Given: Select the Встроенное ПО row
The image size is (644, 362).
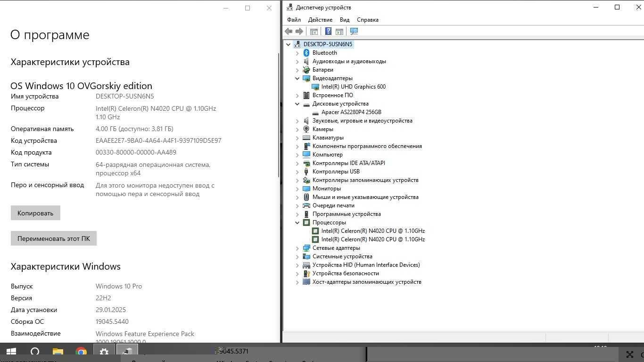Looking at the screenshot, I should (x=333, y=95).
